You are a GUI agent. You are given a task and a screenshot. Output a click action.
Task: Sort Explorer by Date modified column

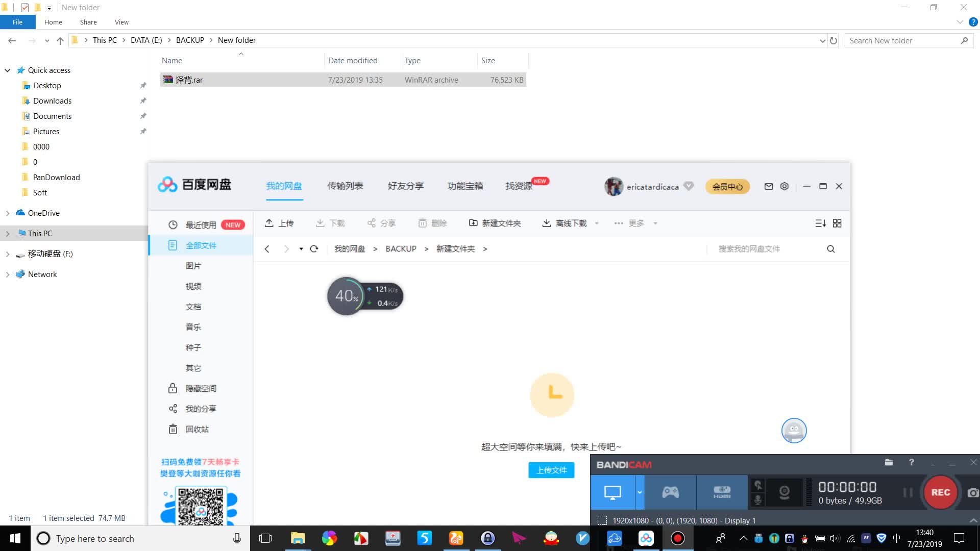point(353,60)
